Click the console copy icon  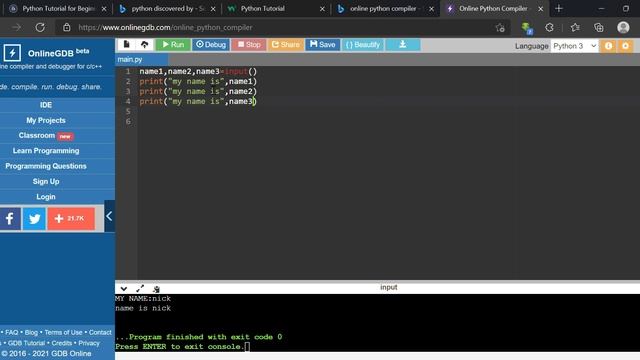click(156, 289)
